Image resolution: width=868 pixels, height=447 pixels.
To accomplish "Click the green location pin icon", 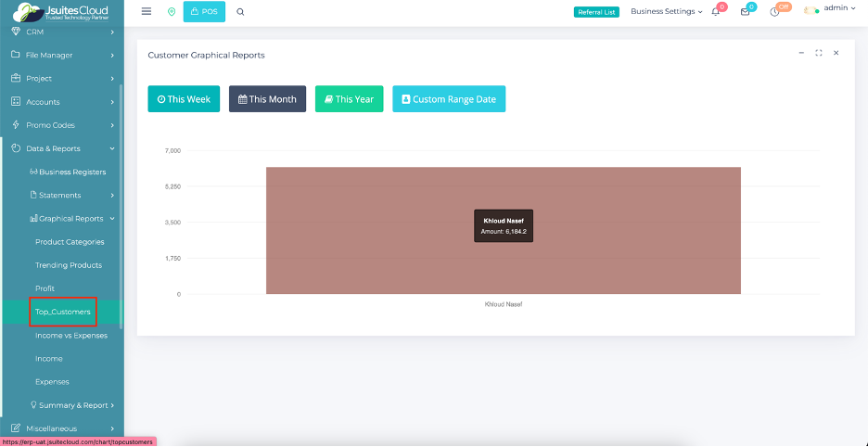I will 171,11.
